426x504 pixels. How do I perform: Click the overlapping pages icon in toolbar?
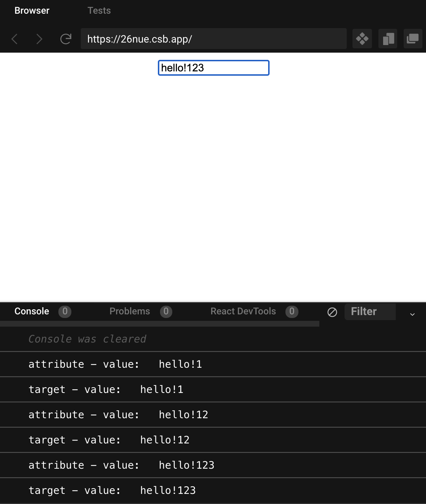coord(388,39)
